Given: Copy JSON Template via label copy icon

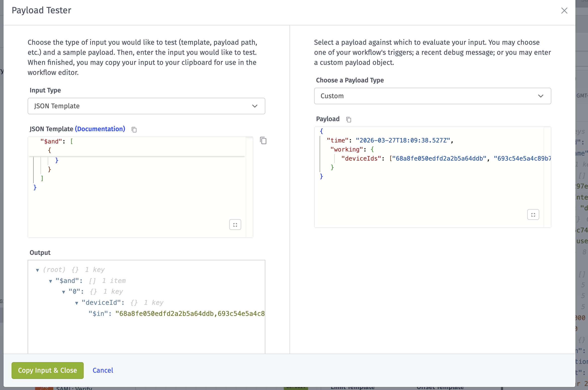Looking at the screenshot, I should [x=134, y=129].
